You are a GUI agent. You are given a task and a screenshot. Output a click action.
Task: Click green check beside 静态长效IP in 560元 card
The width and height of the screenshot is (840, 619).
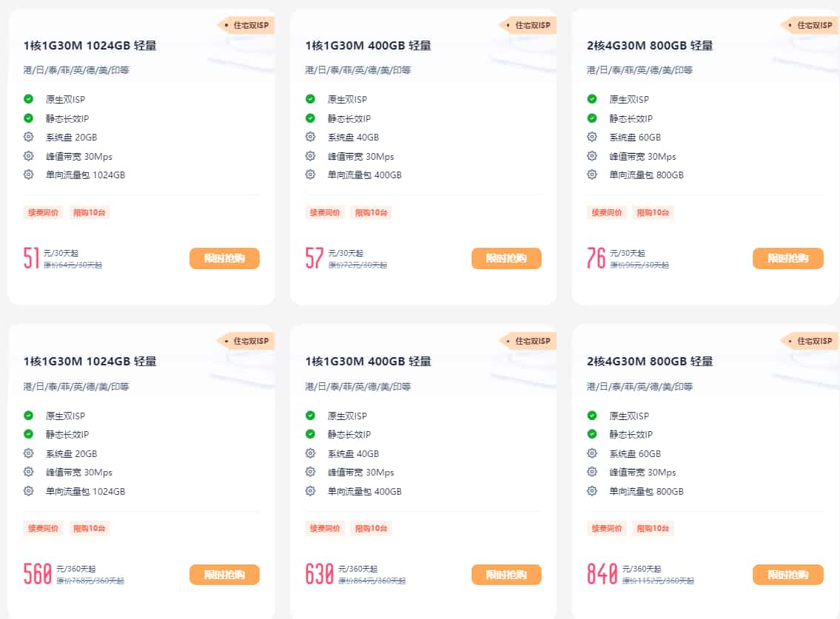(28, 434)
